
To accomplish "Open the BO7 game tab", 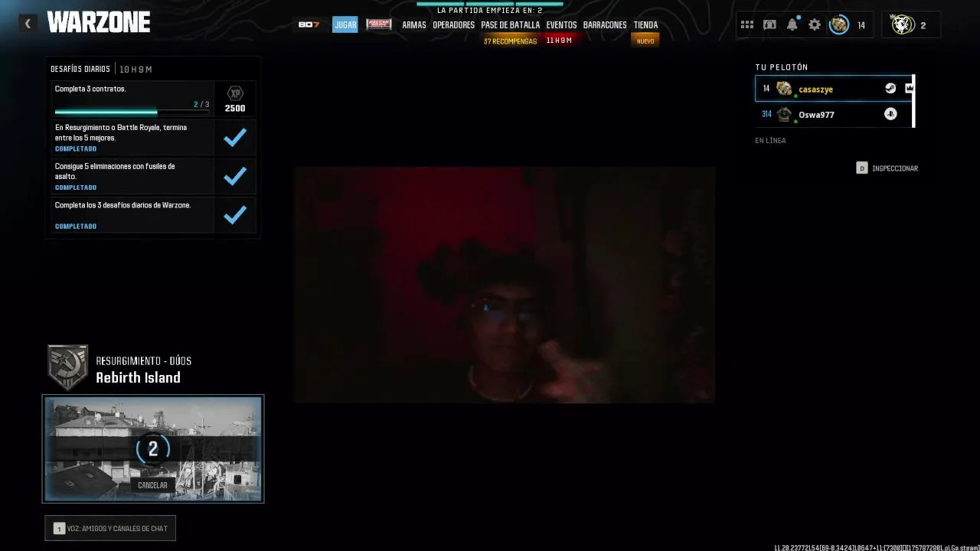I will 309,24.
